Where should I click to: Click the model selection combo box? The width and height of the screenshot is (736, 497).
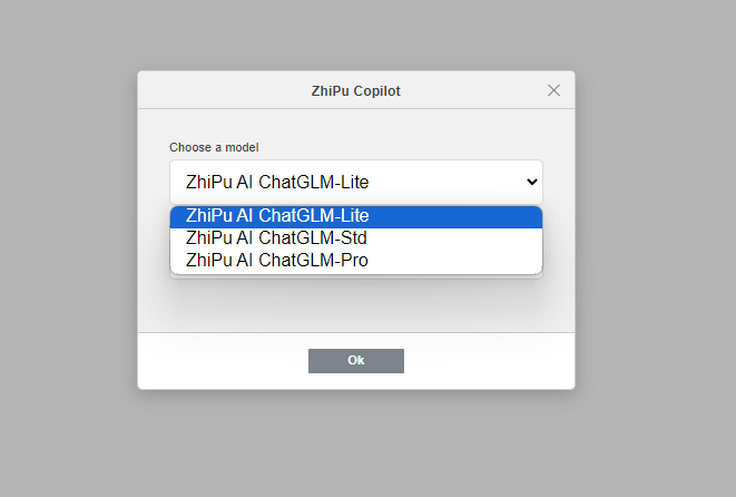(355, 182)
